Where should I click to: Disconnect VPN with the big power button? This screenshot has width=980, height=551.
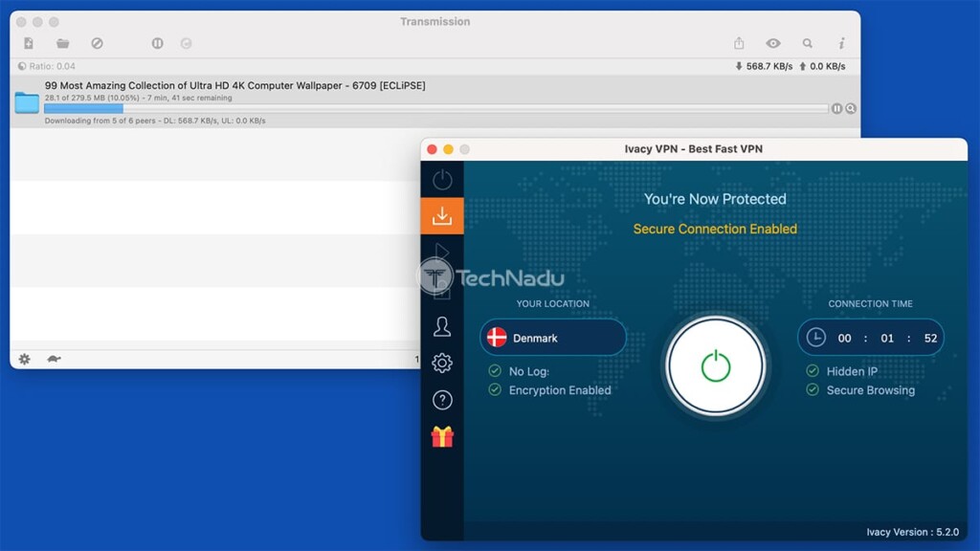point(716,366)
